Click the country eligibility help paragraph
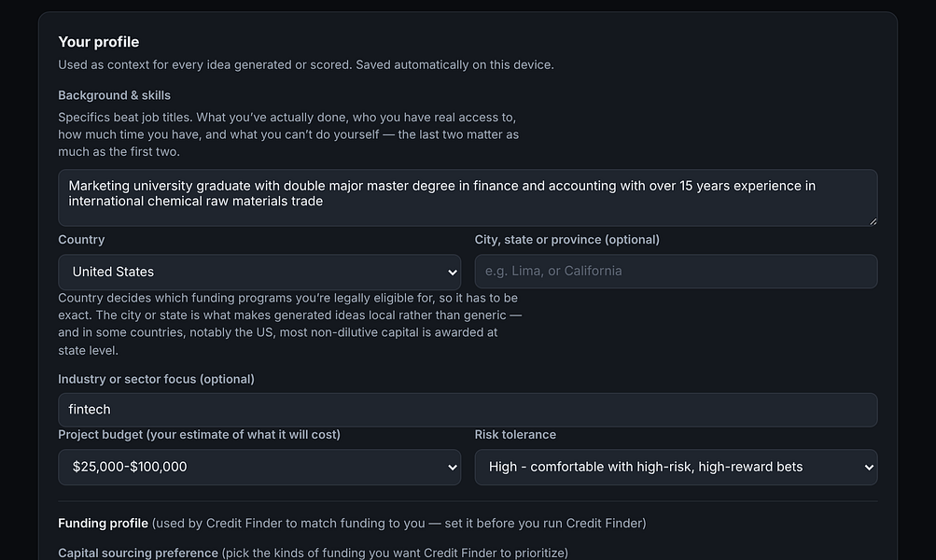Screen dimensions: 936x560 290,324
